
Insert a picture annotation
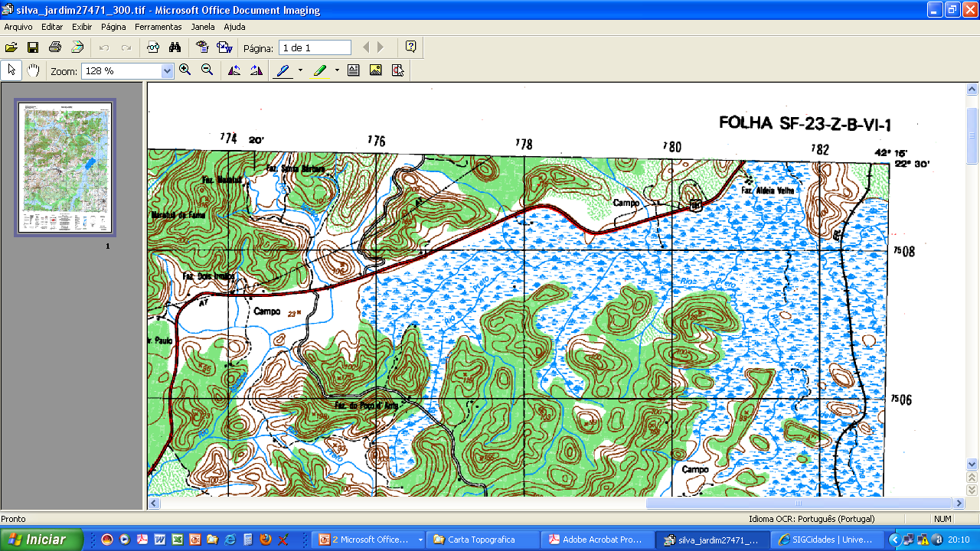375,70
